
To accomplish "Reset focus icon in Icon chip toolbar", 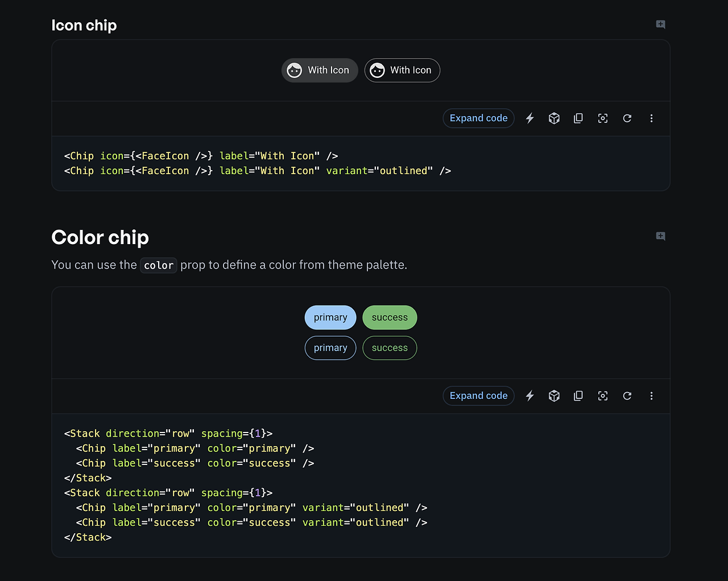I will coord(603,118).
